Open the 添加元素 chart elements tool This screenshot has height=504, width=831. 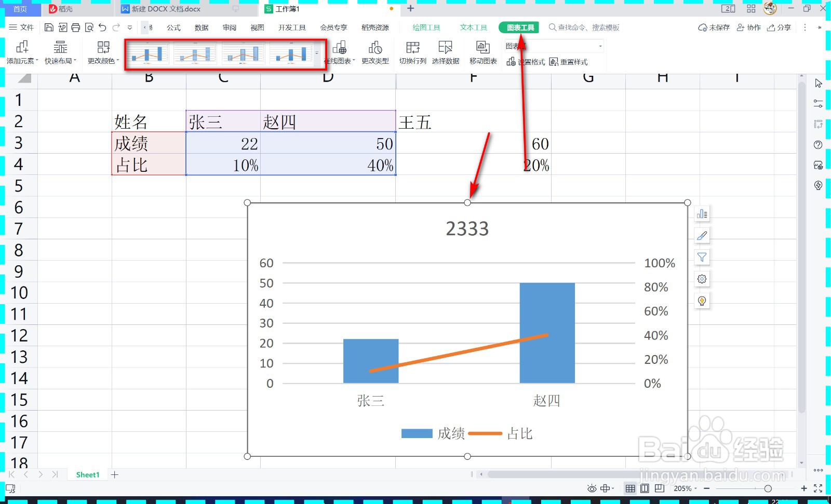[x=22, y=52]
